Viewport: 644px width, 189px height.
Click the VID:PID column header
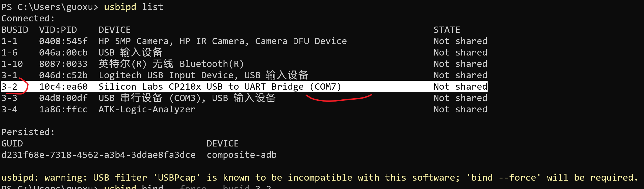point(58,30)
